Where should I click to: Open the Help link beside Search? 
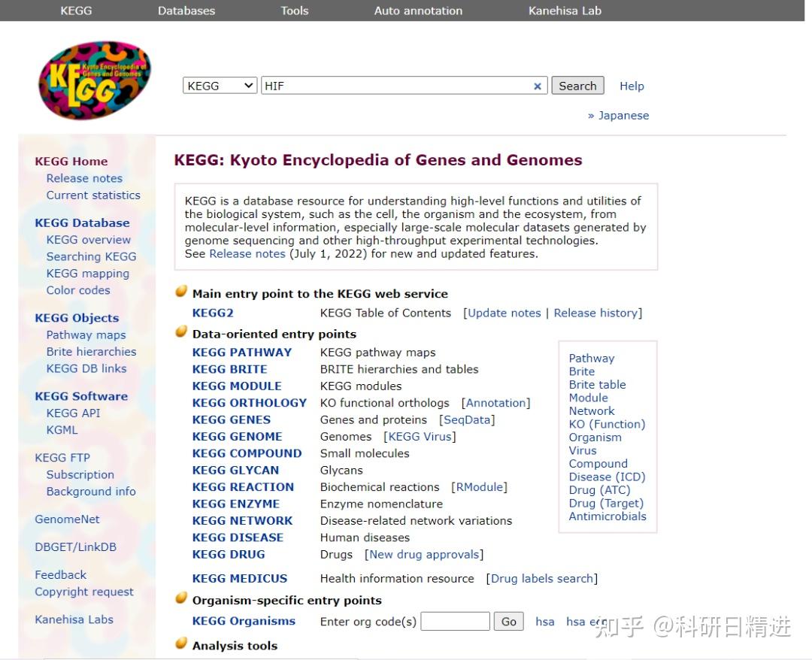click(632, 86)
